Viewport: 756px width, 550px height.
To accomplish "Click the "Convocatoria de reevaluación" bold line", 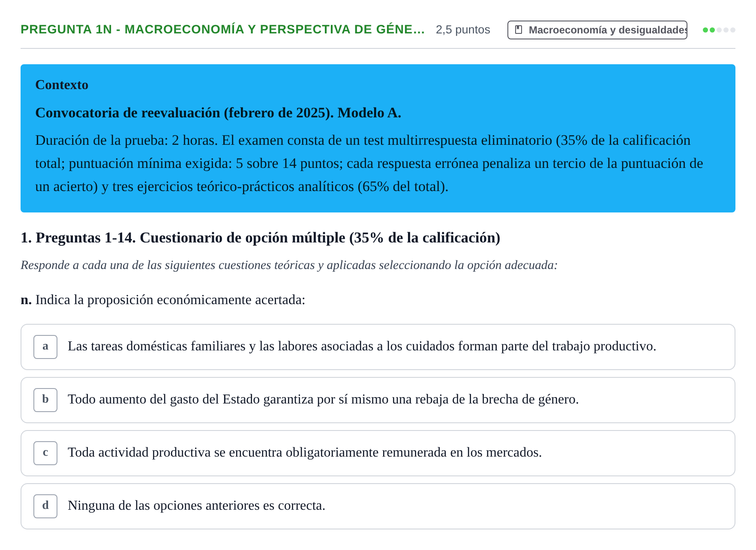I will coord(218,113).
